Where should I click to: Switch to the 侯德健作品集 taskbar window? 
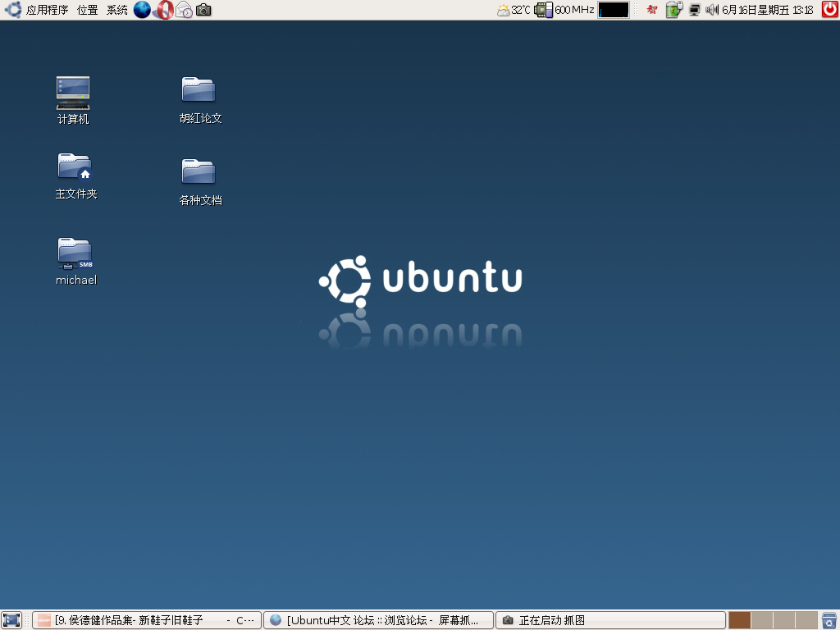pos(147,620)
